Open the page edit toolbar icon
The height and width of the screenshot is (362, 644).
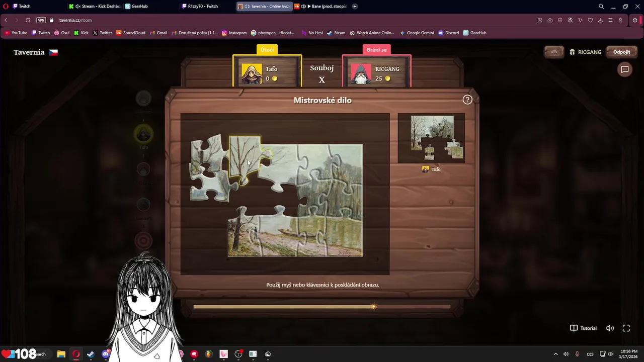click(x=540, y=20)
